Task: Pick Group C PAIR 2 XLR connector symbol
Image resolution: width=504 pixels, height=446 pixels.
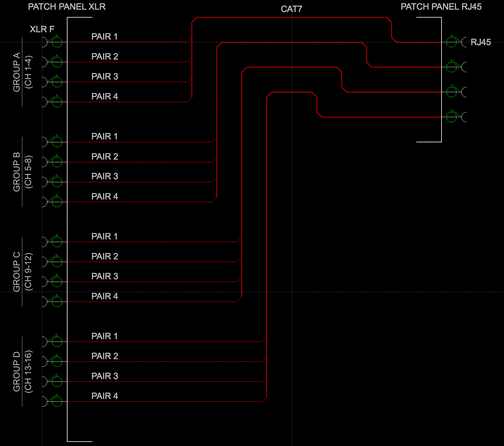Action: click(52, 261)
